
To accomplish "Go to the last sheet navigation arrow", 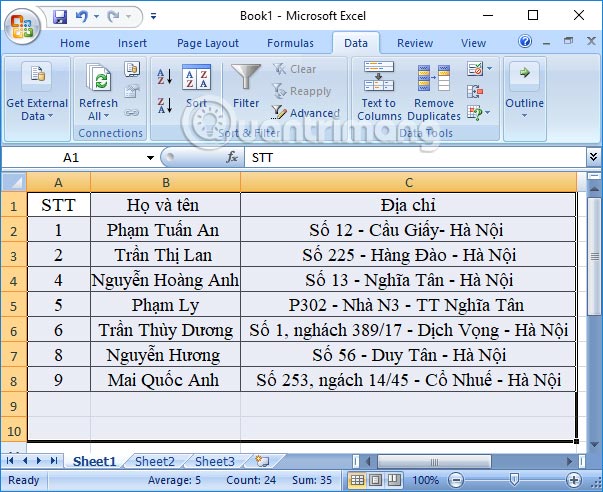I will point(54,460).
